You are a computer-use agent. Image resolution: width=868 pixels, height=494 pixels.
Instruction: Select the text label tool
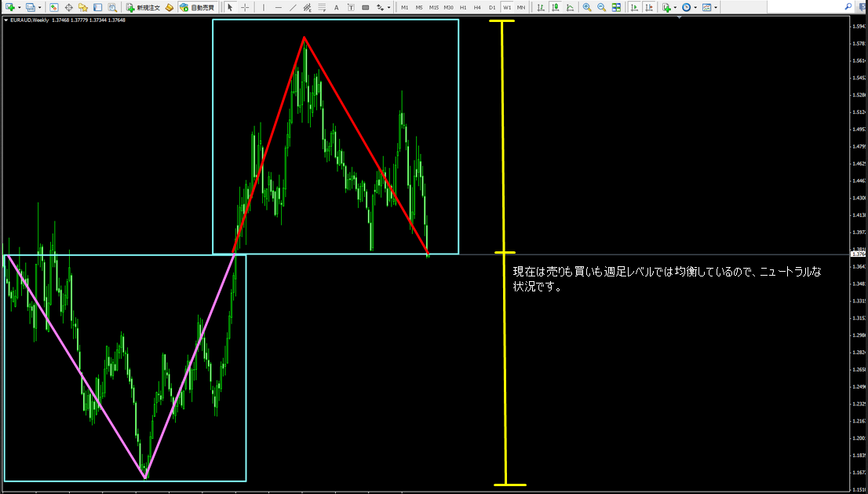336,7
